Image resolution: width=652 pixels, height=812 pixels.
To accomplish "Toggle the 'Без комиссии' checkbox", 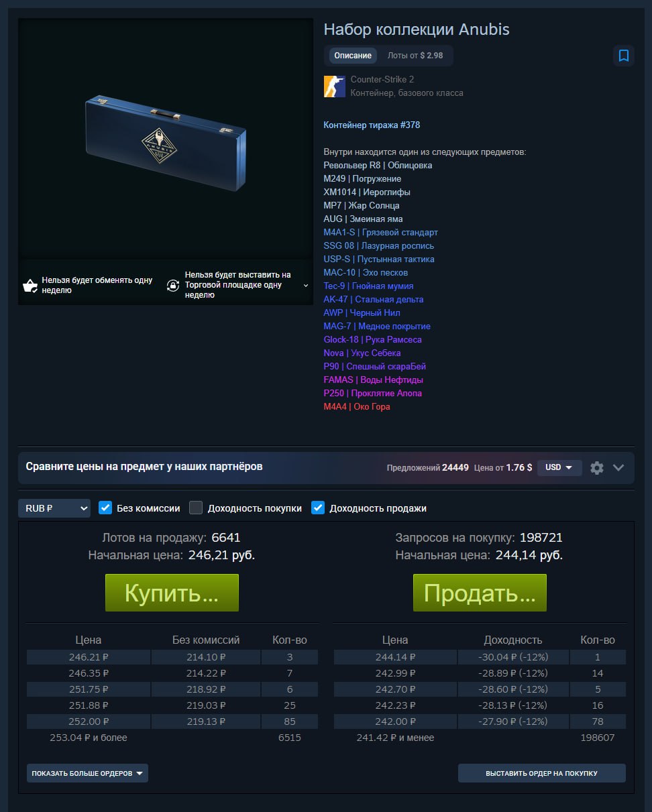I will click(105, 508).
